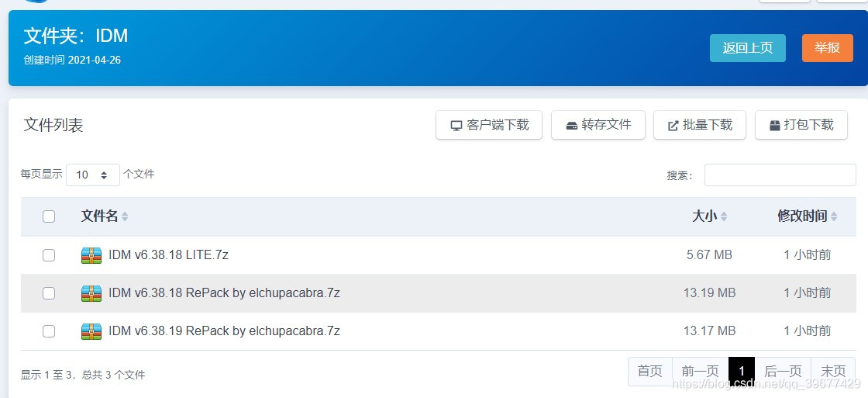Click 批量下载 button

point(700,125)
